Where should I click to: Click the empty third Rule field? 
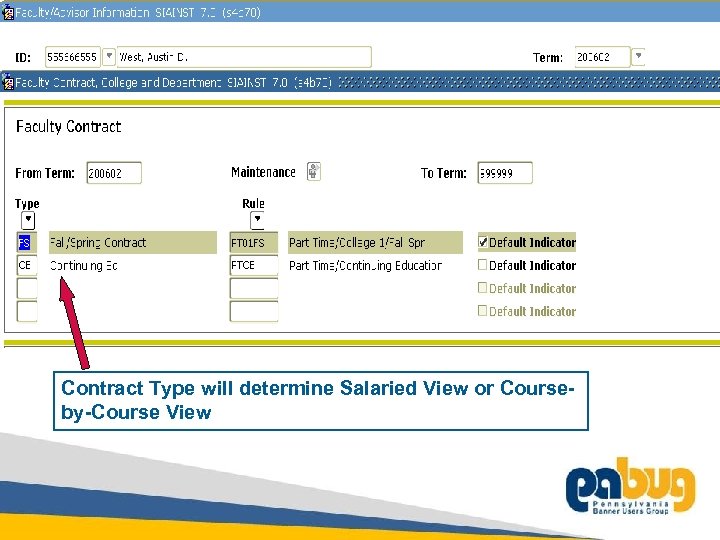point(253,288)
